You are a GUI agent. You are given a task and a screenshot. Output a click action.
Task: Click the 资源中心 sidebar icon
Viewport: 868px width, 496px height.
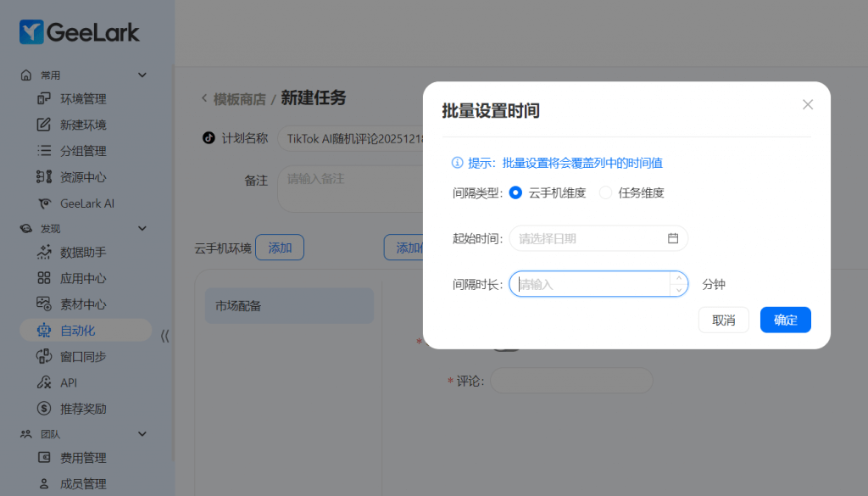click(x=44, y=177)
